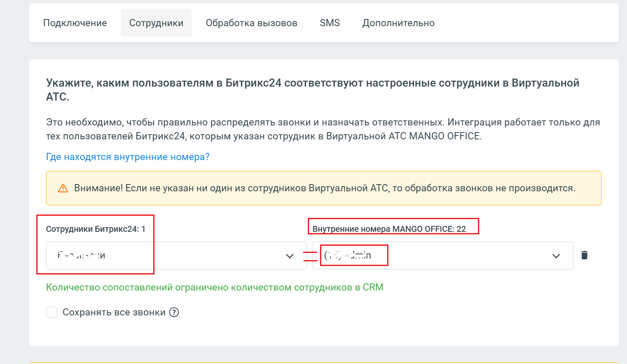Screen dimensions: 627x364
Task: Click the green CRM mapping limit note
Action: coord(214,287)
